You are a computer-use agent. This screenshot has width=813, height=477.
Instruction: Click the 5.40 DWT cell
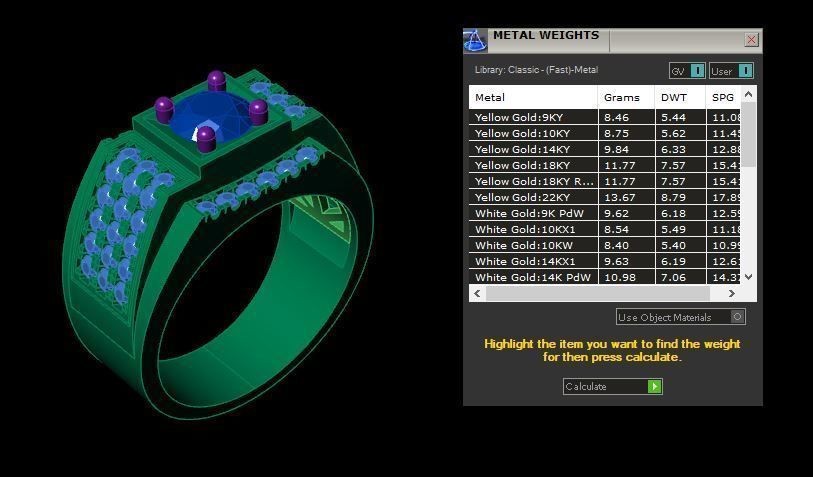point(680,246)
